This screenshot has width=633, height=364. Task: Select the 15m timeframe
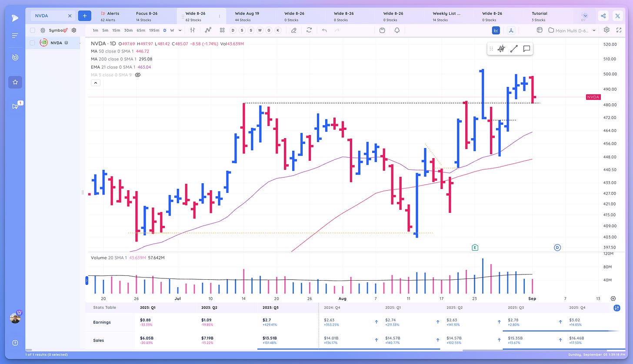116,30
